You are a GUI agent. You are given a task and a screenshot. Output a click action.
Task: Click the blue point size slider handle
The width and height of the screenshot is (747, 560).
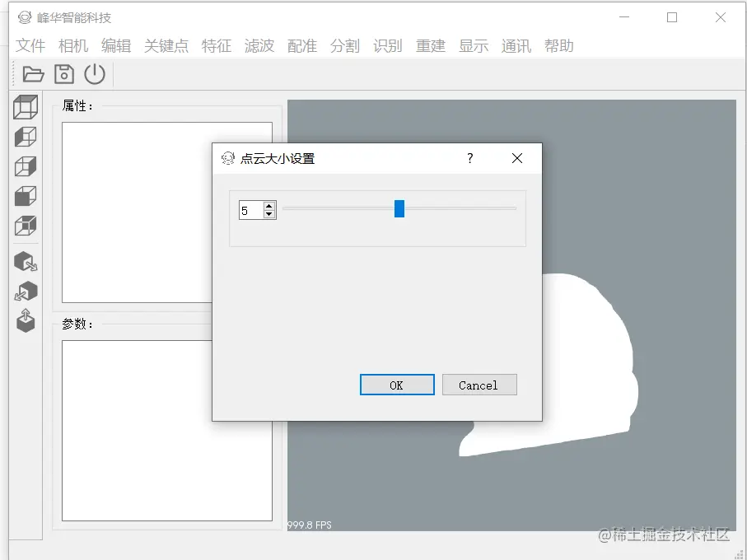[x=399, y=208]
